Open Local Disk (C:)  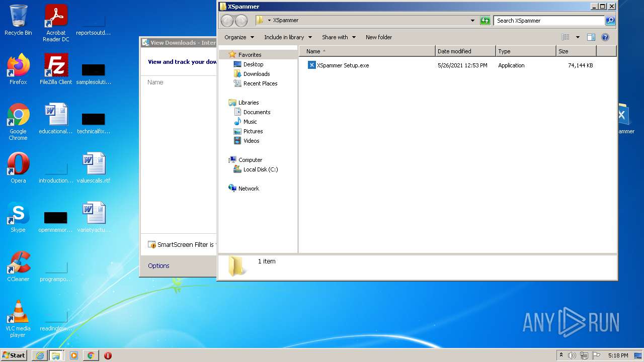[260, 169]
